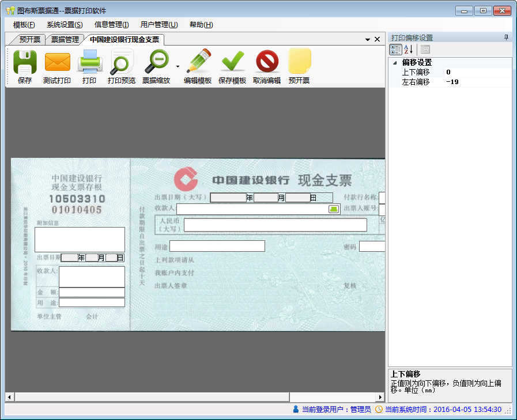
Task: Click the horizontal scrollbar left arrow
Action: point(10,397)
